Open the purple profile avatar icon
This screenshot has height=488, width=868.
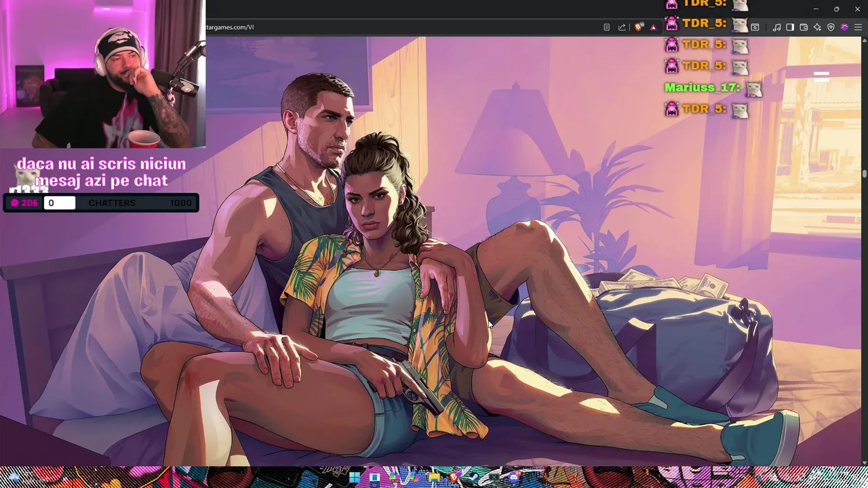tap(844, 27)
